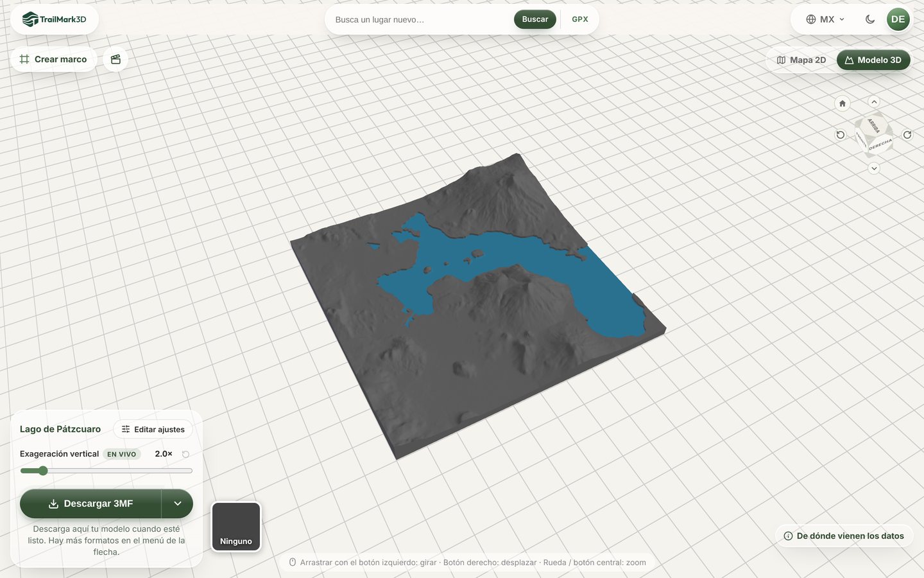Image resolution: width=924 pixels, height=578 pixels.
Task: Expand the download format arrow menu
Action: click(178, 504)
